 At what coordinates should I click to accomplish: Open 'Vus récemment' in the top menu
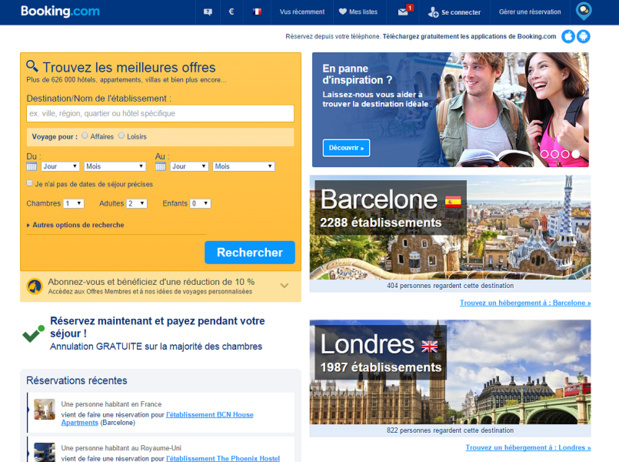click(302, 12)
